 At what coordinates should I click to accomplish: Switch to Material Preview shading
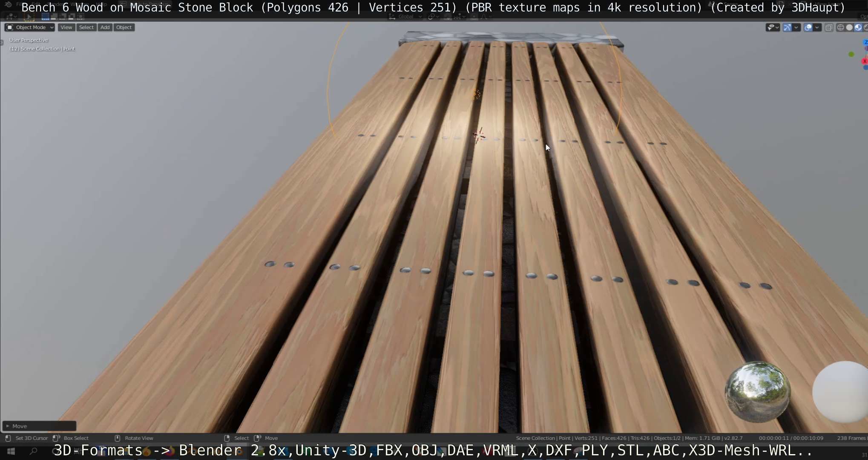point(858,28)
